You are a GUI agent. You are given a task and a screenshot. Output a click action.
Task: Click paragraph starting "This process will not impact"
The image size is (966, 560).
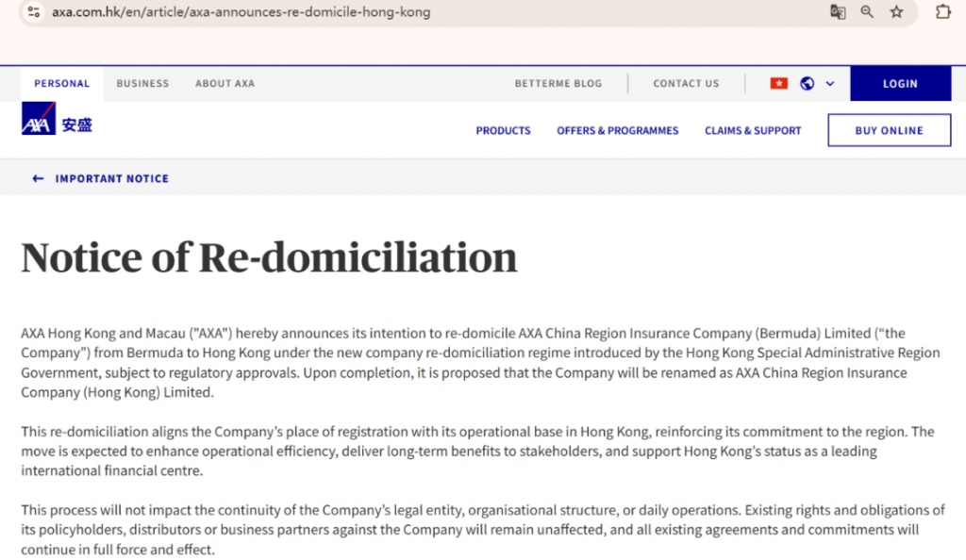pyautogui.click(x=482, y=530)
